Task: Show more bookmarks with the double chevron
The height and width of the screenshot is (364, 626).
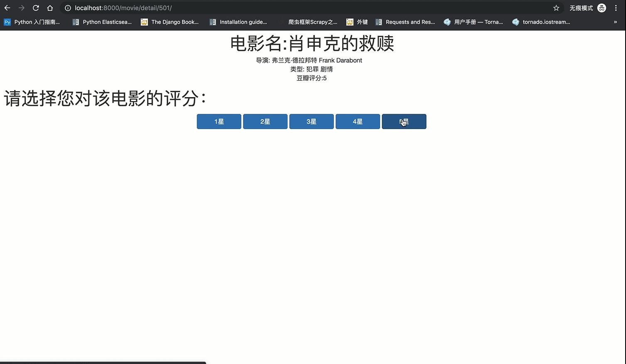Action: click(x=615, y=22)
